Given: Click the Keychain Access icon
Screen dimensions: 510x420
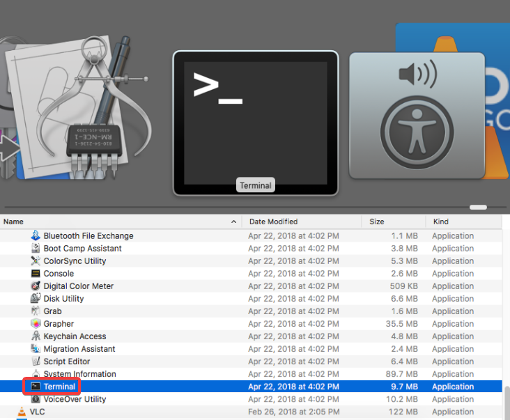Looking at the screenshot, I should click(36, 336).
